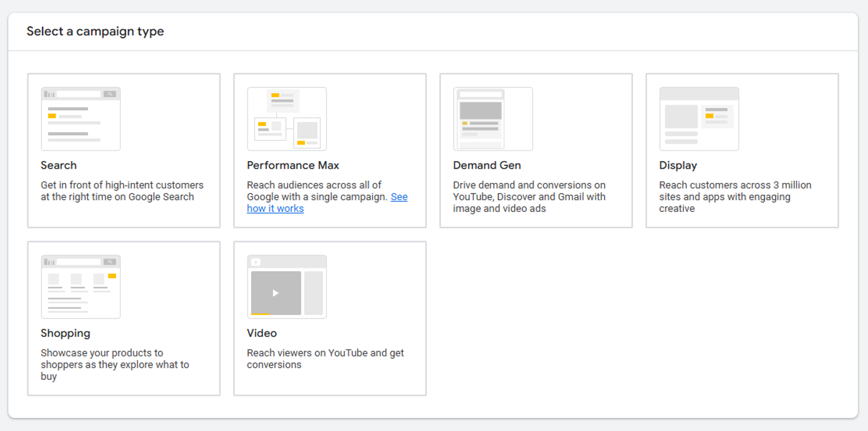Click 'Get in front of high-intent customers' description
Image resolution: width=868 pixels, height=431 pixels.
pos(122,191)
